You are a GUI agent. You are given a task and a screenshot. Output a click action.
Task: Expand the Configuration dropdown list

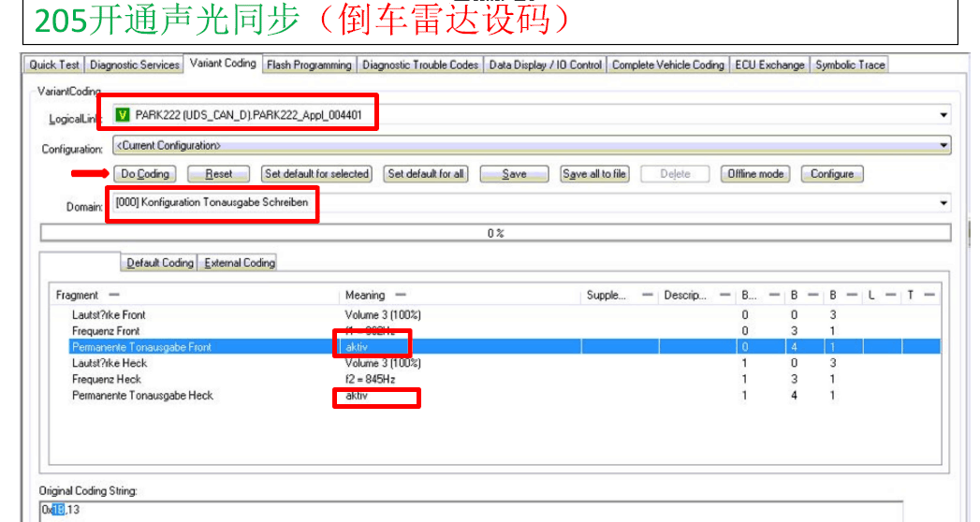point(943,146)
